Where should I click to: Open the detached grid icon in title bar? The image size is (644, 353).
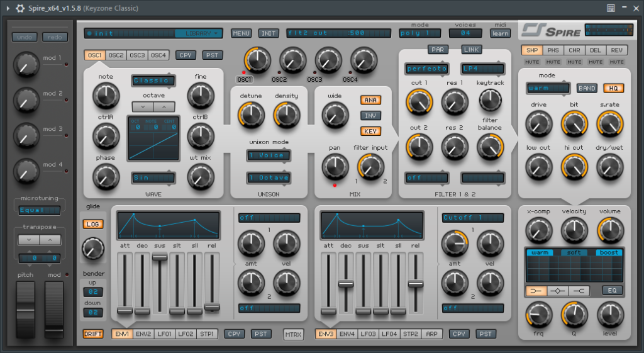[611, 8]
